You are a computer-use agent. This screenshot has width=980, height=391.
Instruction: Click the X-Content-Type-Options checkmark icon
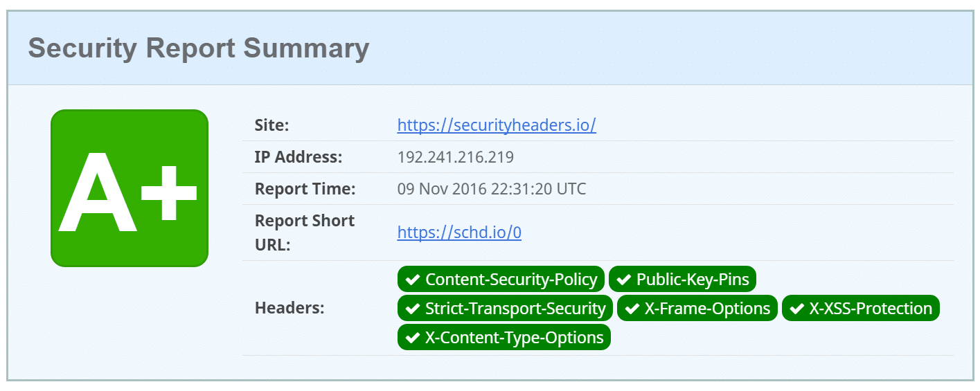pos(413,338)
